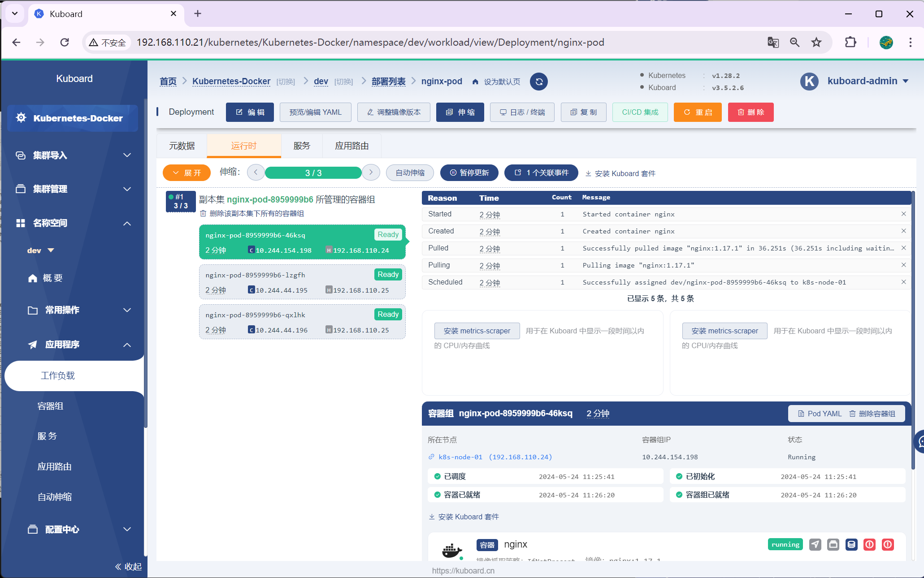Open browser extensions puzzle icon

pyautogui.click(x=850, y=42)
